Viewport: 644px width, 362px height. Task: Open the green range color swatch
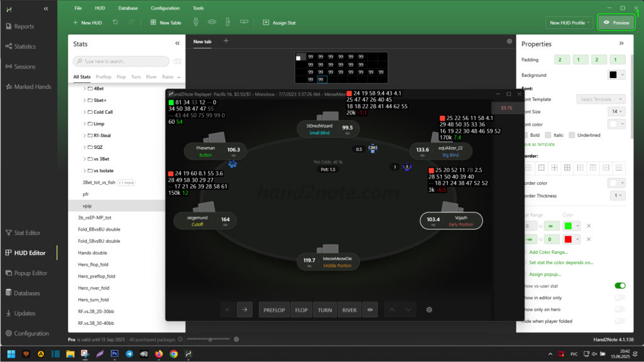[572, 226]
